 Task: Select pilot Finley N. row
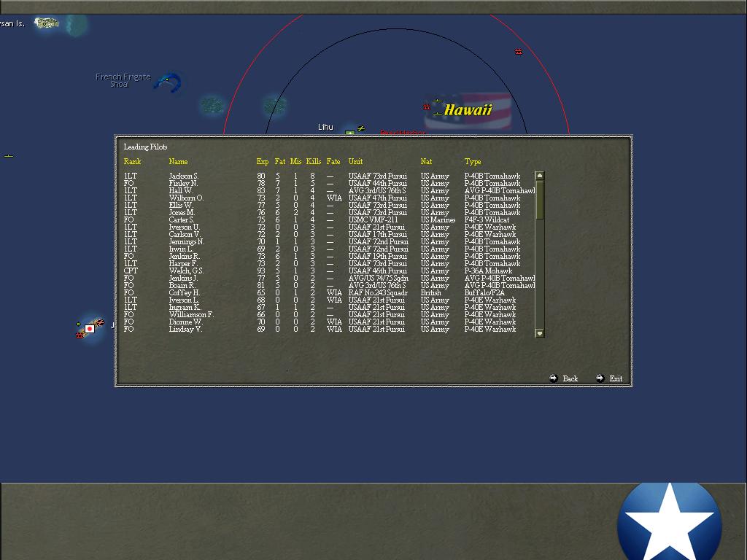pos(329,183)
